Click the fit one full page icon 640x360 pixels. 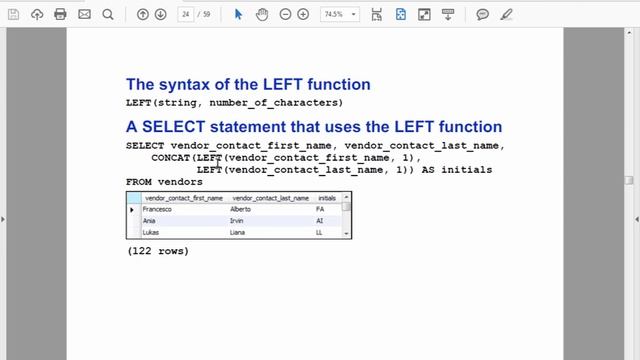[x=401, y=15]
